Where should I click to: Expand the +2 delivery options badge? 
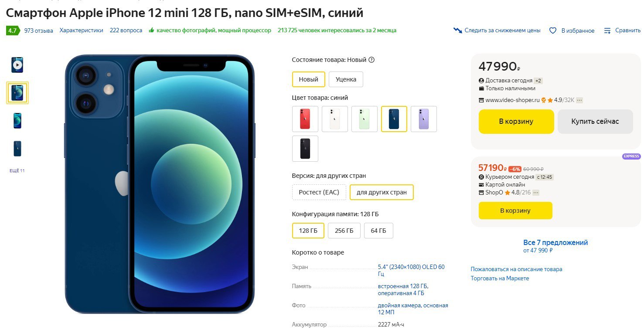click(538, 81)
